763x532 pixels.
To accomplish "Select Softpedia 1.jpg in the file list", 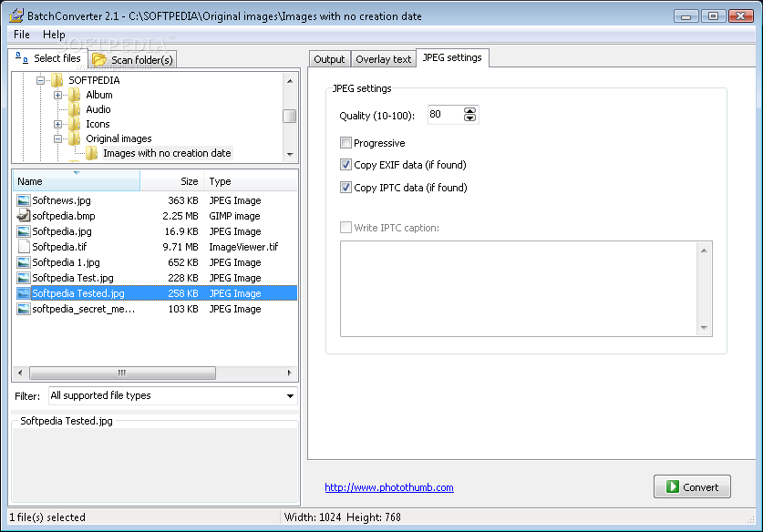I will pos(67,262).
